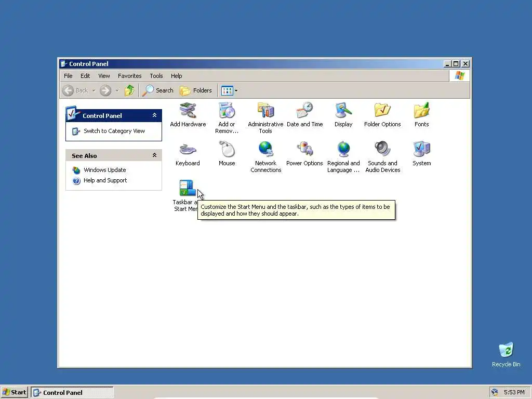Select Control Panel taskbar button
This screenshot has width=532, height=399.
72,393
